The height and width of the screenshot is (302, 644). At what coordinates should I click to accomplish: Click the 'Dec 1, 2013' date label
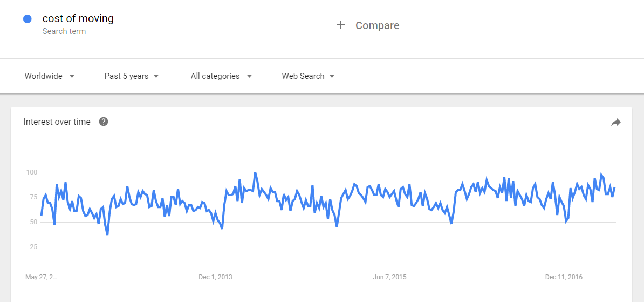click(215, 277)
